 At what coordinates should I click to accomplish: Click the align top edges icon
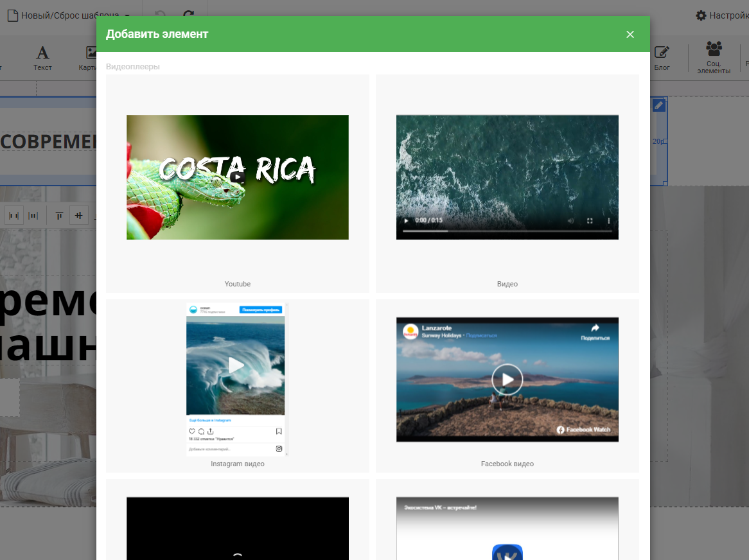[59, 215]
